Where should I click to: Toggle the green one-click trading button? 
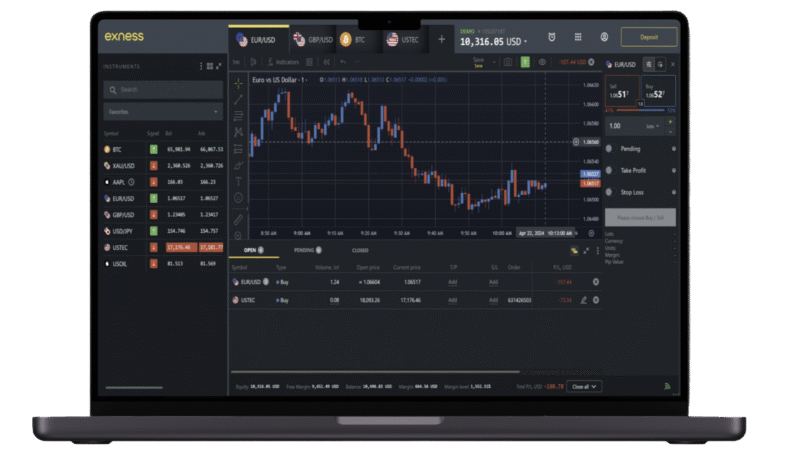[525, 62]
